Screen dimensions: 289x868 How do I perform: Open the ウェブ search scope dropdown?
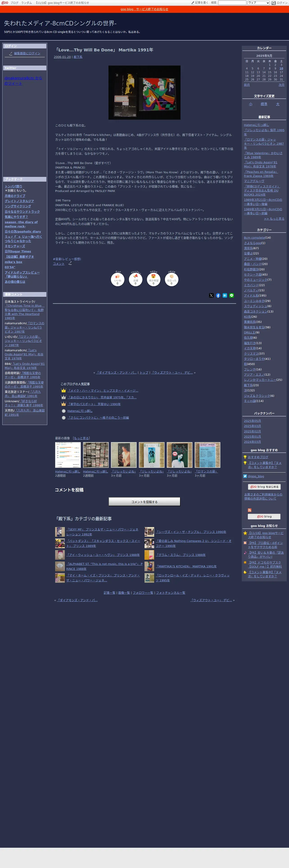pyautogui.click(x=258, y=3)
